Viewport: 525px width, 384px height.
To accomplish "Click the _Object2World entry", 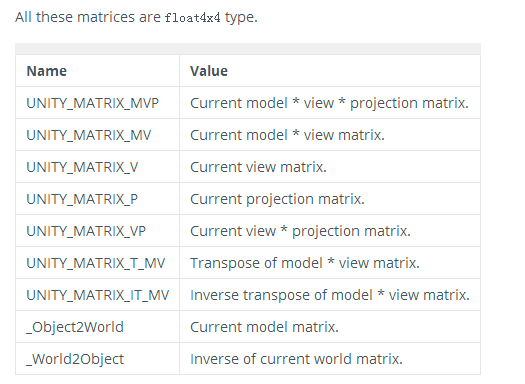I will (75, 327).
